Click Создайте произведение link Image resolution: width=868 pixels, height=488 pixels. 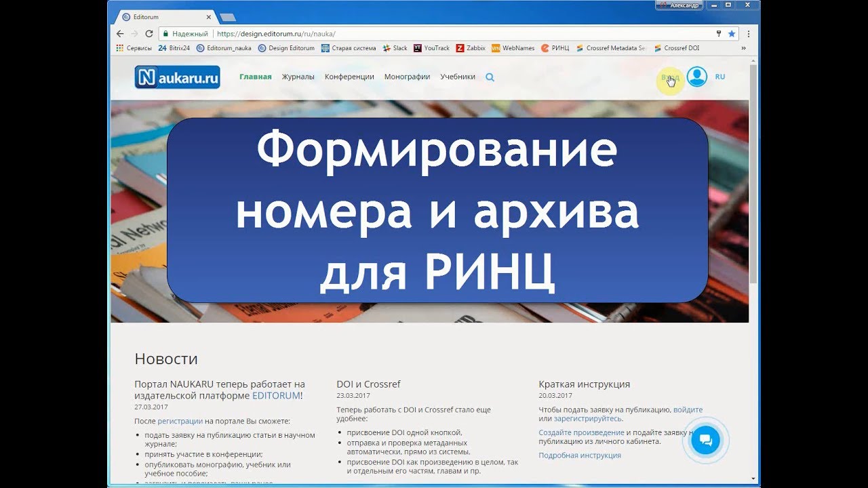(582, 432)
